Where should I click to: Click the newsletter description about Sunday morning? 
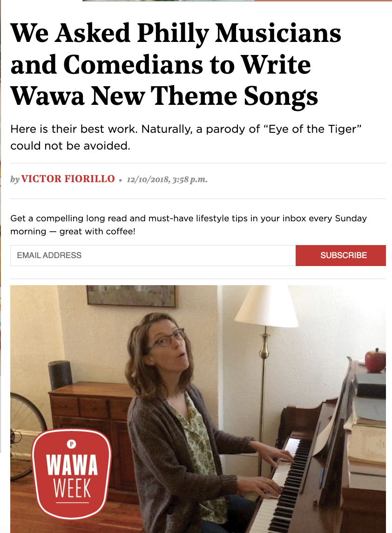(x=189, y=225)
